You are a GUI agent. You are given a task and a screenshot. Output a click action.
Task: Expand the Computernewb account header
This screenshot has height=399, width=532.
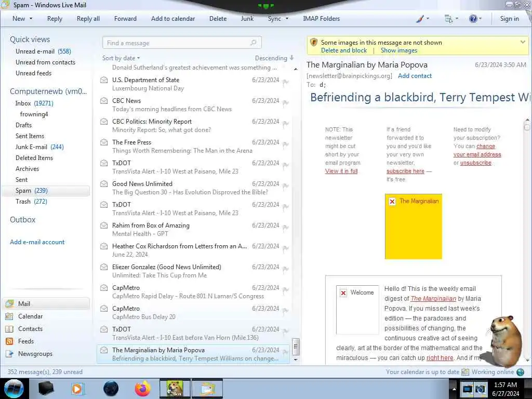tap(48, 91)
